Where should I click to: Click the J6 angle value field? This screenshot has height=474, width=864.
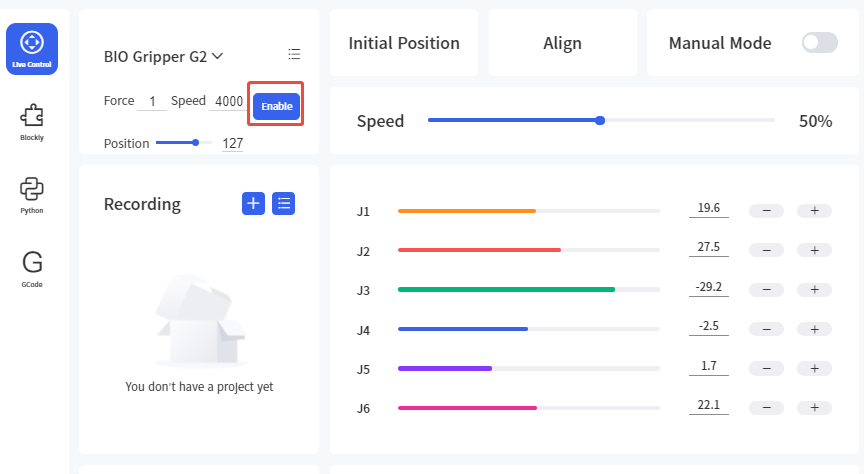tap(709, 405)
